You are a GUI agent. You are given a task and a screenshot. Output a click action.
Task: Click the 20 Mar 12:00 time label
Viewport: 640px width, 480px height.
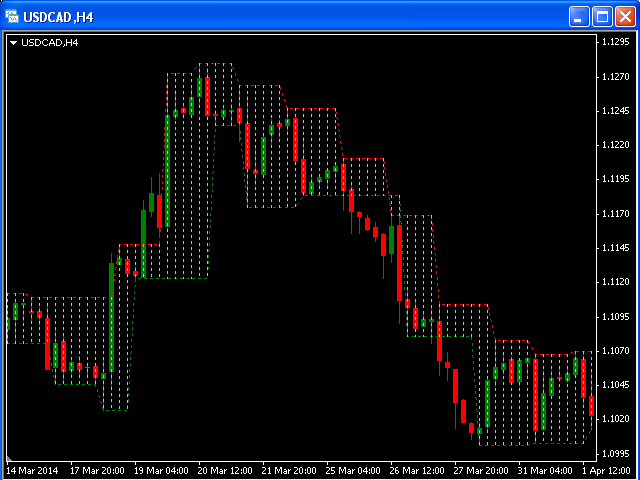click(226, 470)
